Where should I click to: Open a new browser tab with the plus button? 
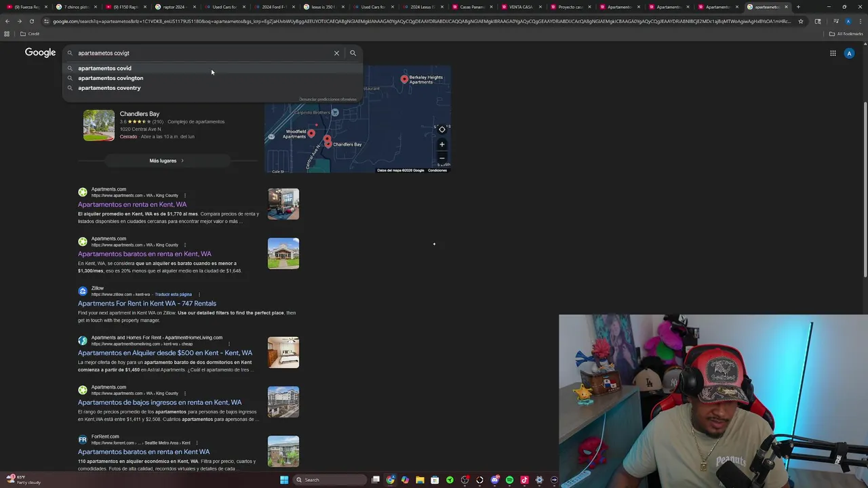(798, 7)
